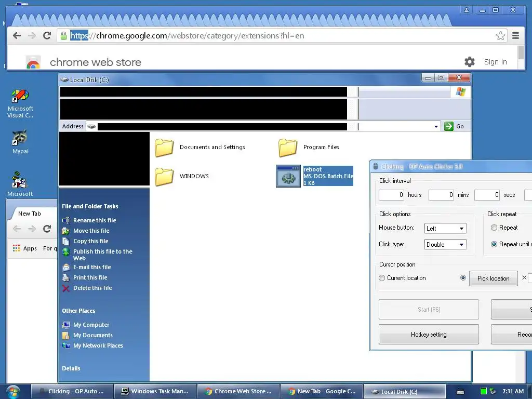Viewport: 532px width, 399px height.
Task: Click the green padlock in address bar
Action: [63, 36]
